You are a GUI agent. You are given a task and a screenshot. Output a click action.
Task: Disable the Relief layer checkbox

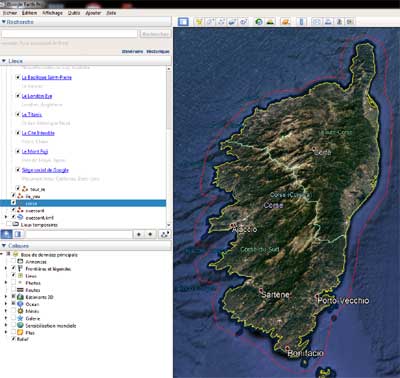click(13, 339)
